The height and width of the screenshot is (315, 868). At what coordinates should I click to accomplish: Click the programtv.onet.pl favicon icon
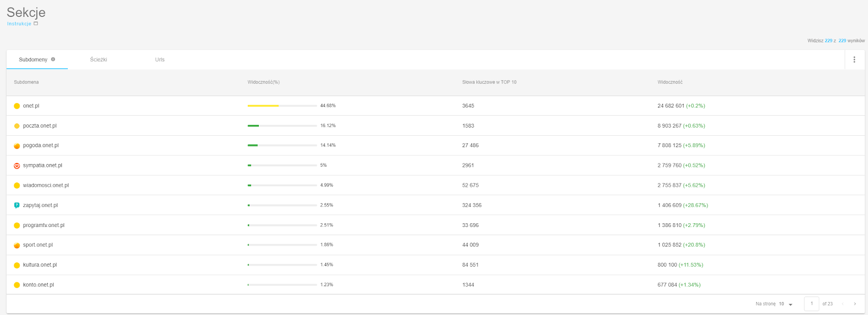tap(17, 225)
